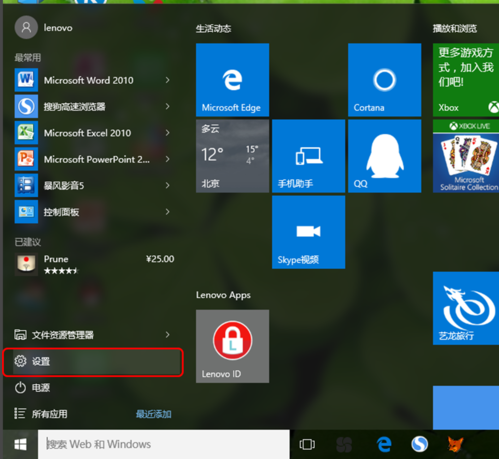Open Sogou browser from the taskbar
This screenshot has height=459, width=499.
click(419, 444)
